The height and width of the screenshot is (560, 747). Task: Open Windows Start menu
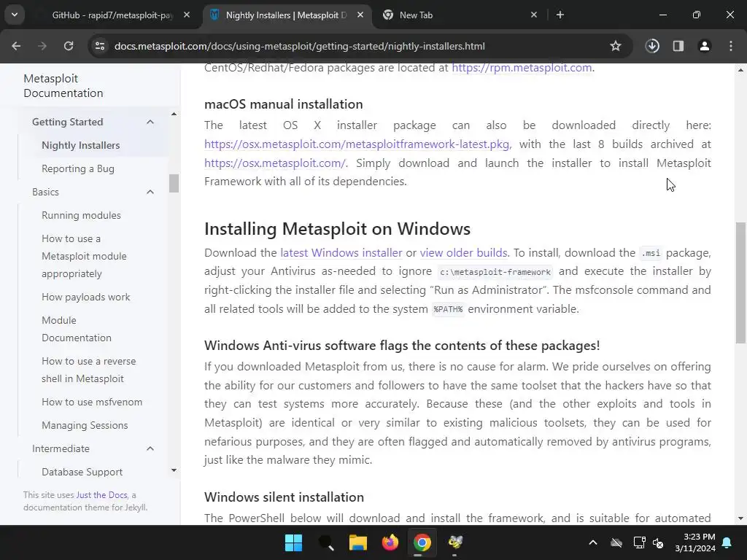(293, 542)
